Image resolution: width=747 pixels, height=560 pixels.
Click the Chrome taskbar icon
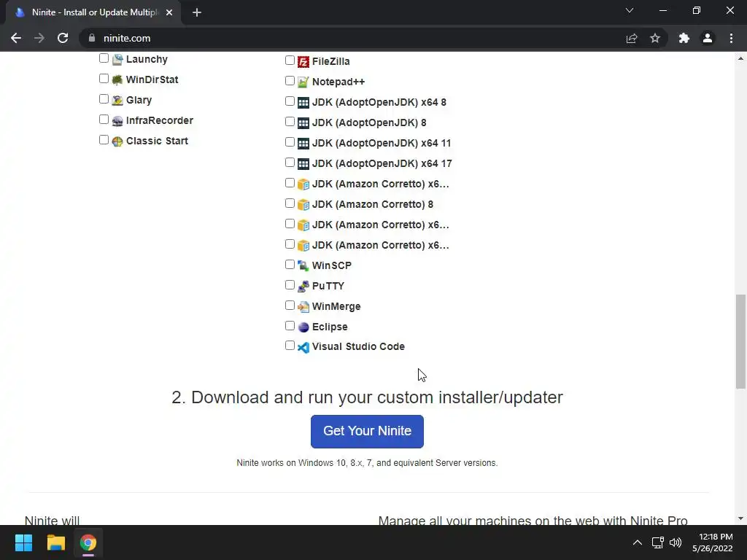click(88, 542)
